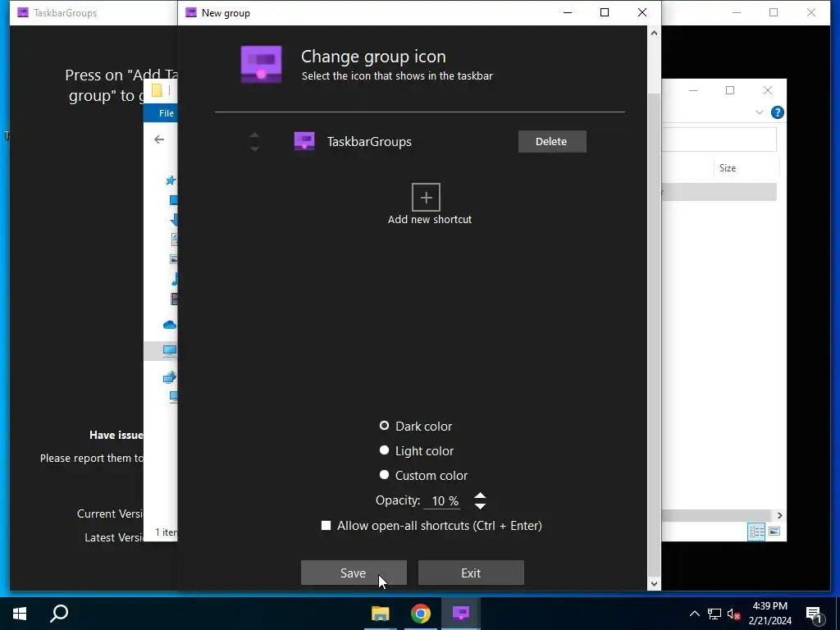Save the new group
The image size is (840, 630).
click(354, 573)
